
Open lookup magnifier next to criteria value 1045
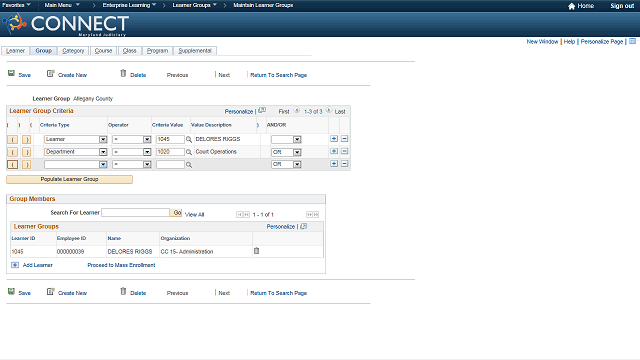coord(189,140)
